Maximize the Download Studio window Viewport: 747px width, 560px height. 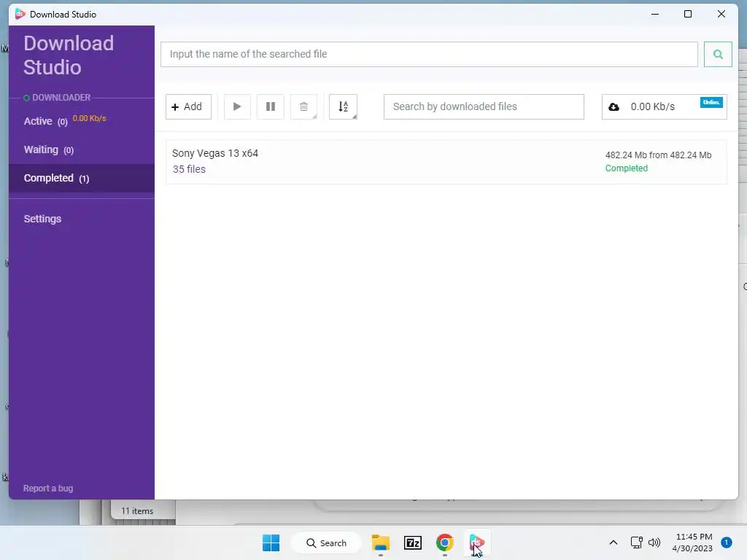coord(688,15)
